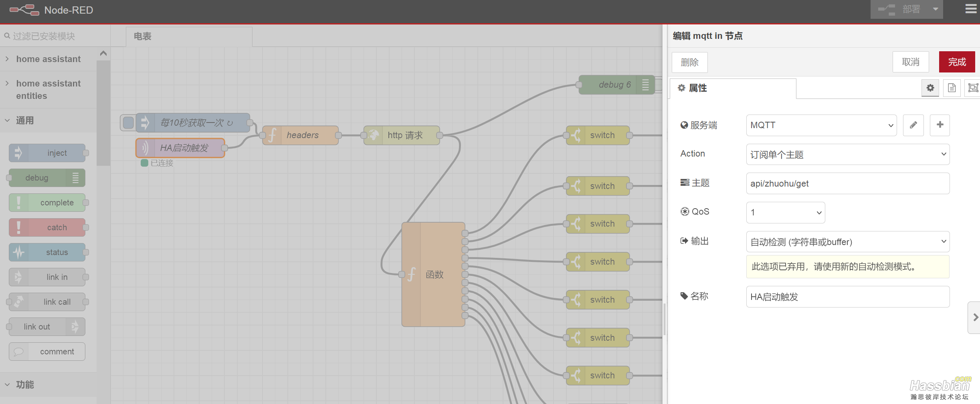Select the inject palette node

[x=47, y=153]
